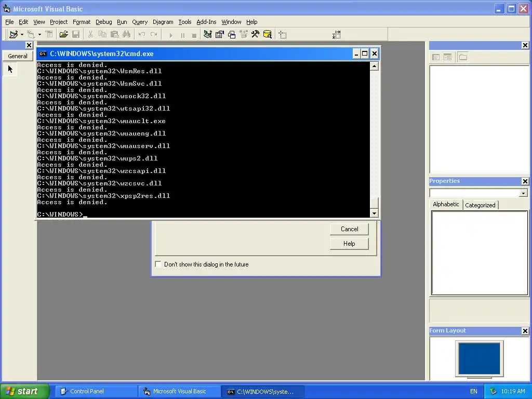Screen dimensions: 532x399
Task: Open the Object Browser toolbar icon
Action: 244,34
